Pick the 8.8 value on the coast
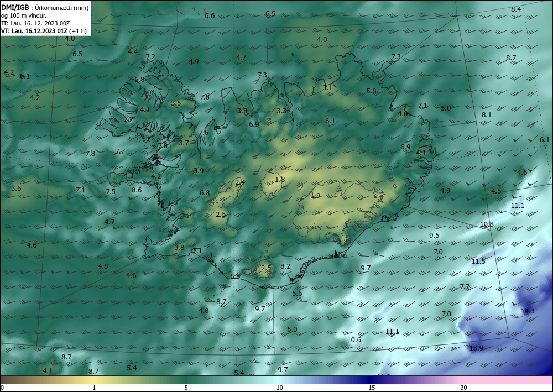The width and height of the screenshot is (553, 392). (x=235, y=276)
